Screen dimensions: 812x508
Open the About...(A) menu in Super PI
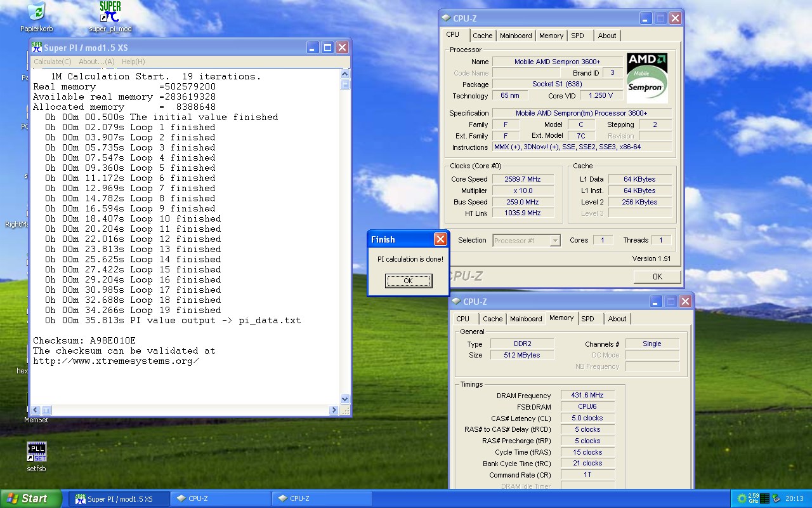pyautogui.click(x=96, y=62)
